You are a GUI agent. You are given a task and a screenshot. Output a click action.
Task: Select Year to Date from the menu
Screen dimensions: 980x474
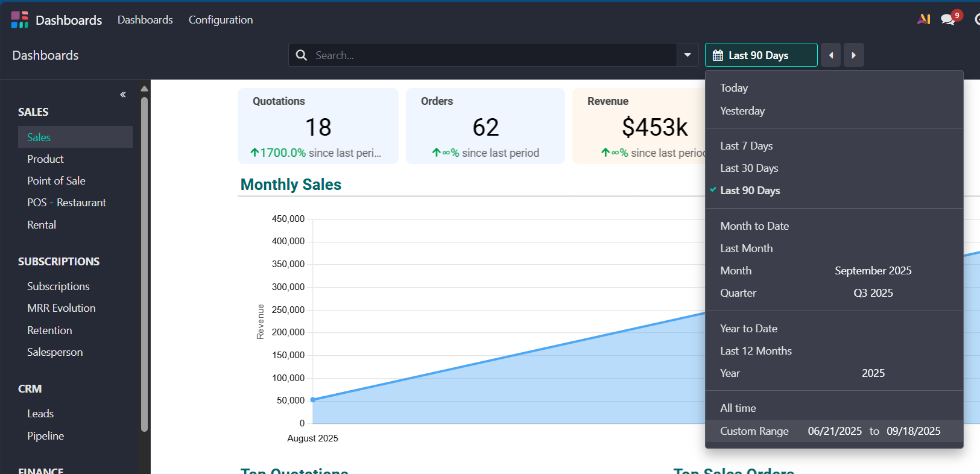point(748,329)
